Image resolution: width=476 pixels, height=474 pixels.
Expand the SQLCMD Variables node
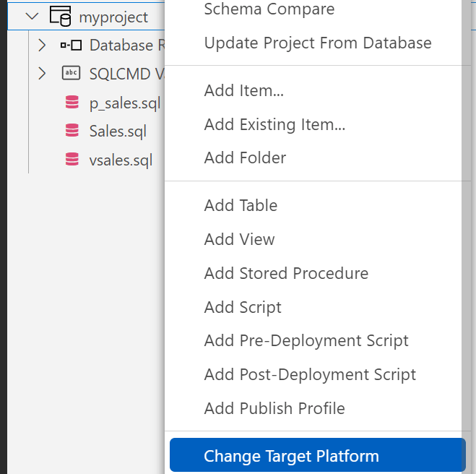point(42,74)
